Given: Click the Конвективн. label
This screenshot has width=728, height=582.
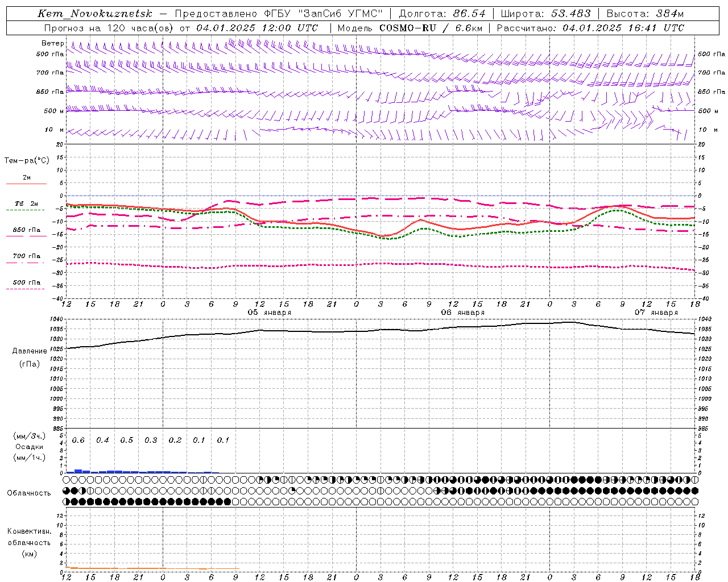Looking at the screenshot, I should tap(29, 531).
